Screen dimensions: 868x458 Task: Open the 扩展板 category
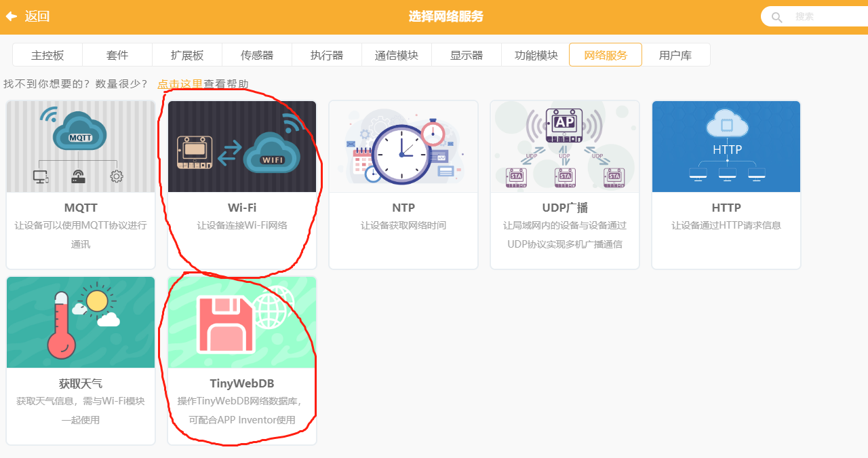[x=187, y=54]
